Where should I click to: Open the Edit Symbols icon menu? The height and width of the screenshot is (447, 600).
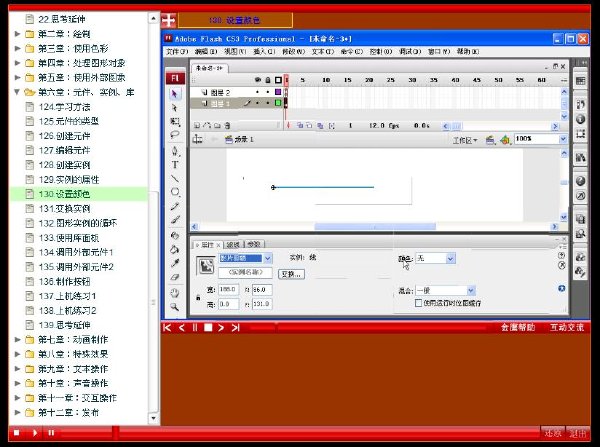[505, 140]
